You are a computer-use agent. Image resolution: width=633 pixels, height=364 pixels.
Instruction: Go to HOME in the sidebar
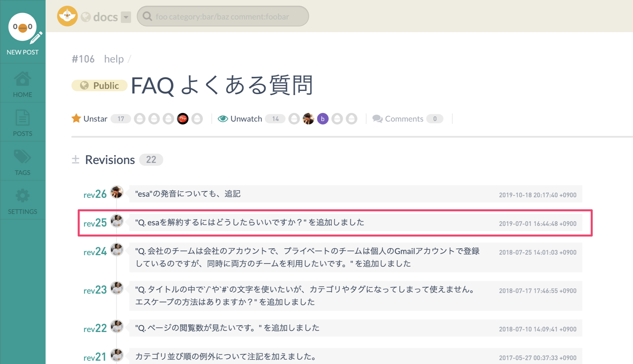tap(22, 84)
